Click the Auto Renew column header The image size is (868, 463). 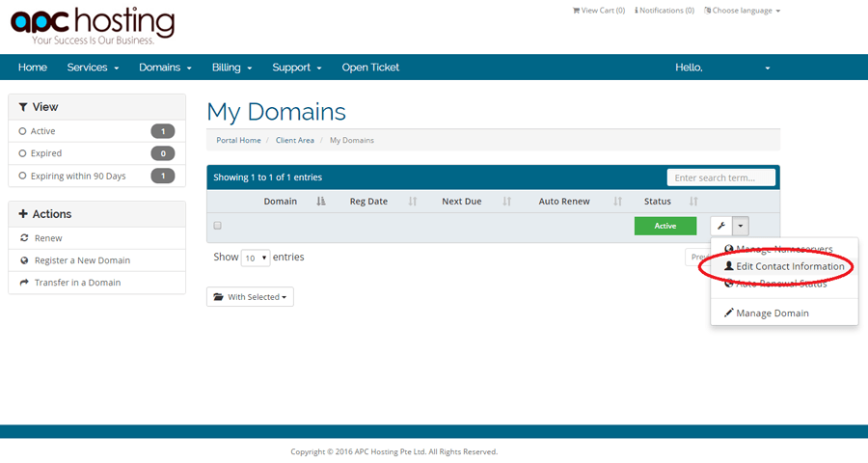tap(564, 202)
